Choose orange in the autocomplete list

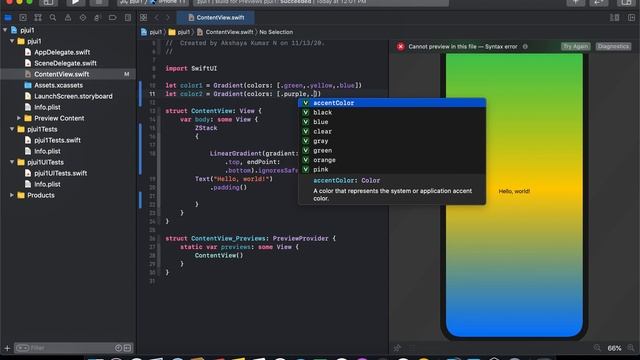tap(392, 160)
